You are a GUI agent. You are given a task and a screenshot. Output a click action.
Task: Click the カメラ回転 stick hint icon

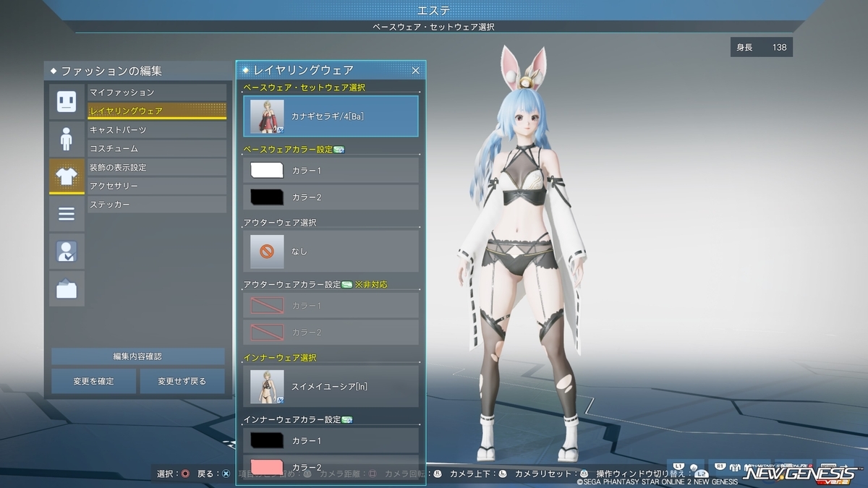(438, 474)
